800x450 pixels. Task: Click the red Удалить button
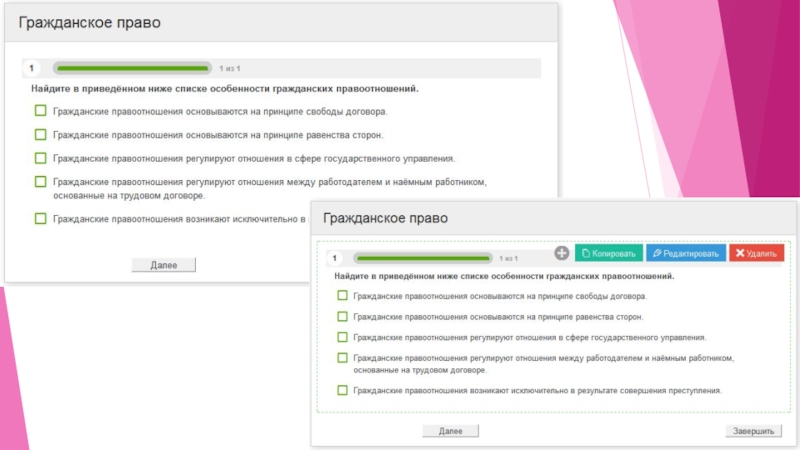coord(756,253)
